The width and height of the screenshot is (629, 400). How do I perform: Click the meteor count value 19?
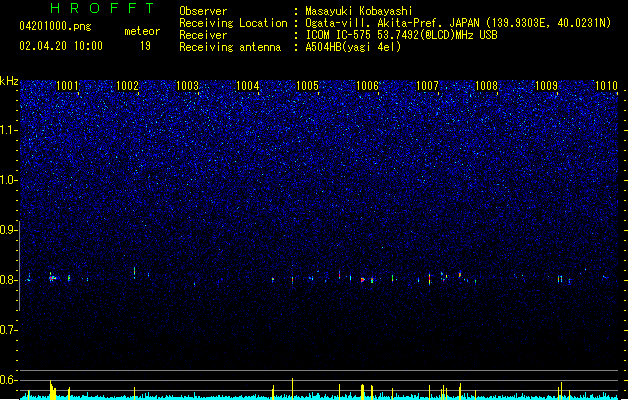pos(145,46)
